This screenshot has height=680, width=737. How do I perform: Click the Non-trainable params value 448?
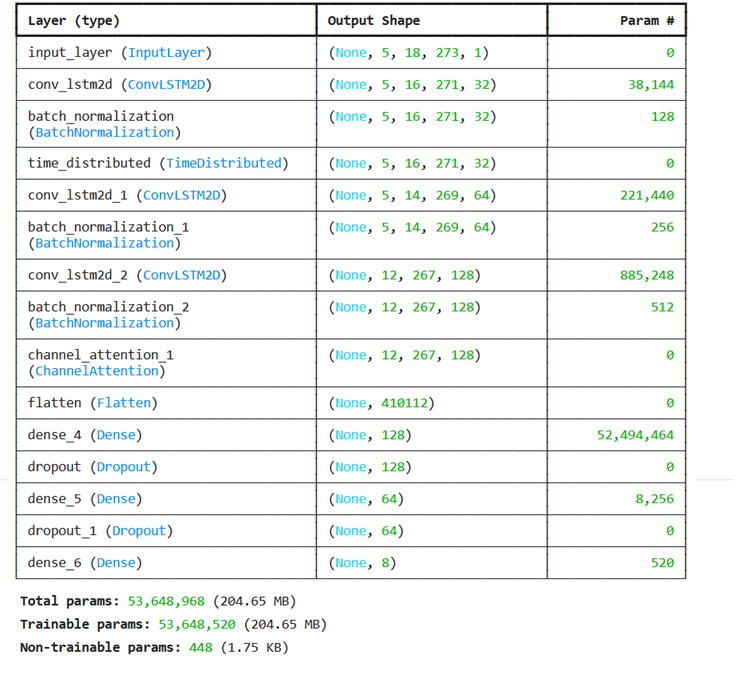pos(196,647)
